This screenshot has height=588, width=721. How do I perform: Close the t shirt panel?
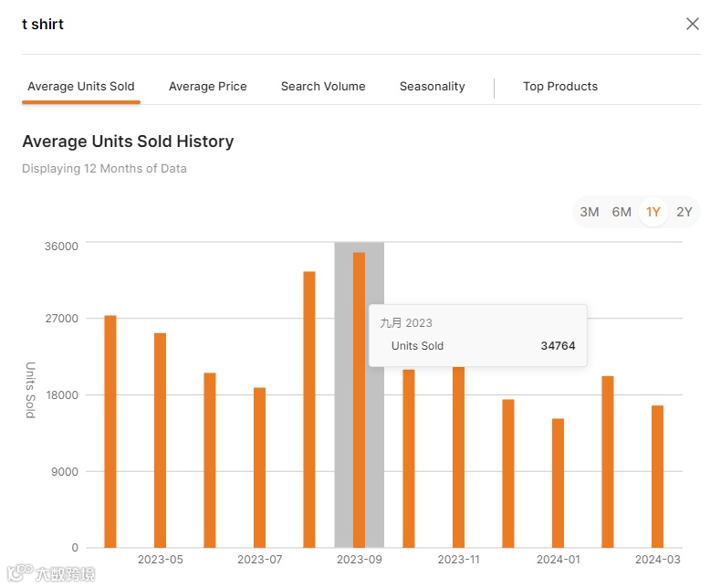click(693, 24)
